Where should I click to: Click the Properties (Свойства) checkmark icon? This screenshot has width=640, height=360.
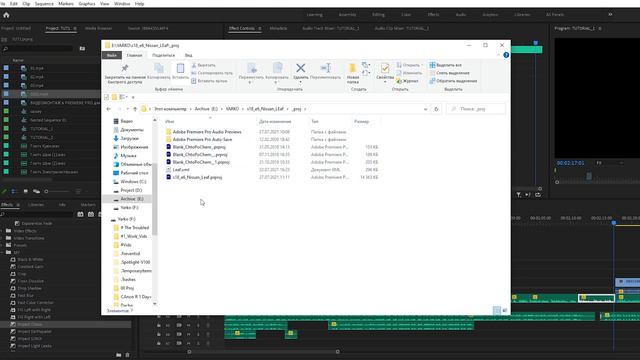pyautogui.click(x=384, y=68)
